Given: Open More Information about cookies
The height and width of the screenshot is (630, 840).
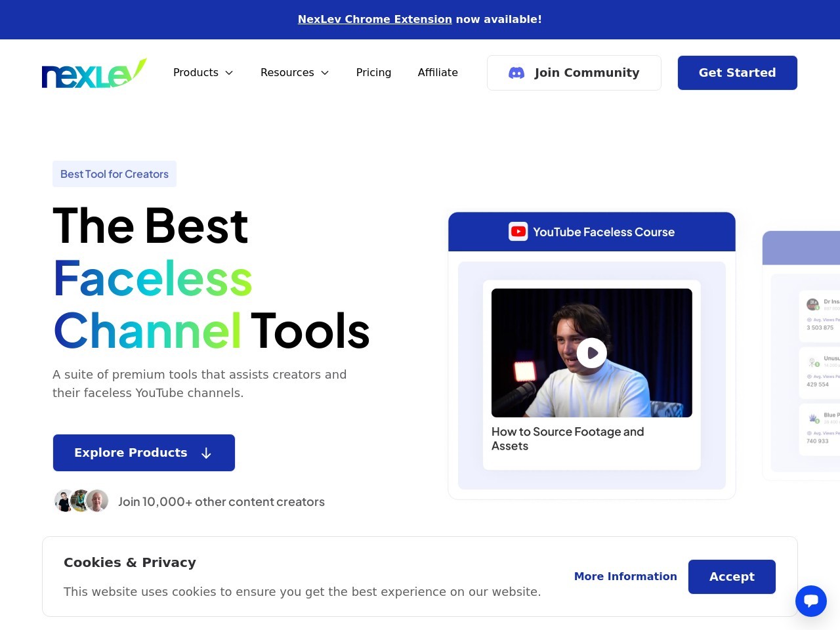Looking at the screenshot, I should click(x=625, y=576).
